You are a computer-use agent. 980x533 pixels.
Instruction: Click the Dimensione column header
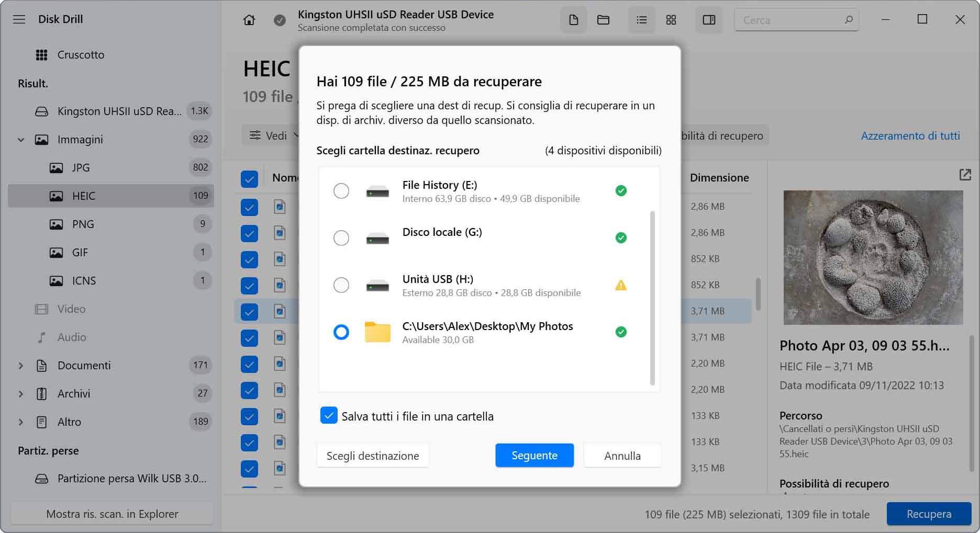pos(719,178)
